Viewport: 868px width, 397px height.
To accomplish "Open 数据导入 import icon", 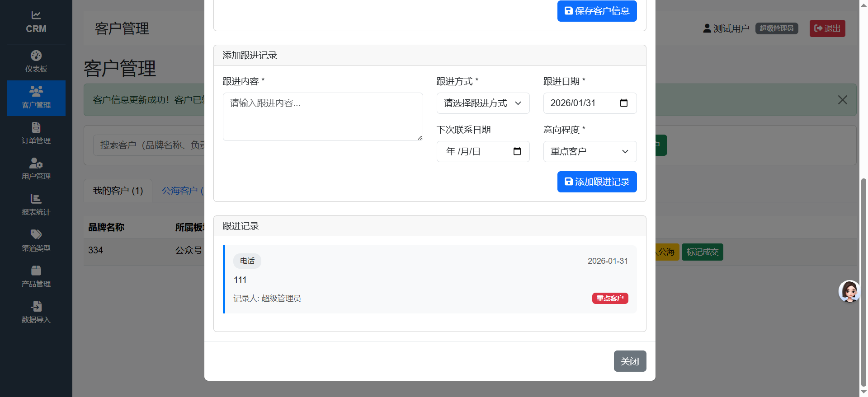I will (x=36, y=307).
